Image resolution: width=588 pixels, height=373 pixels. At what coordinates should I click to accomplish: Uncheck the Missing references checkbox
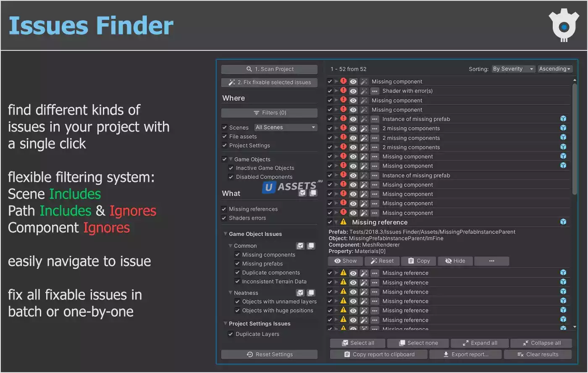[224, 209]
